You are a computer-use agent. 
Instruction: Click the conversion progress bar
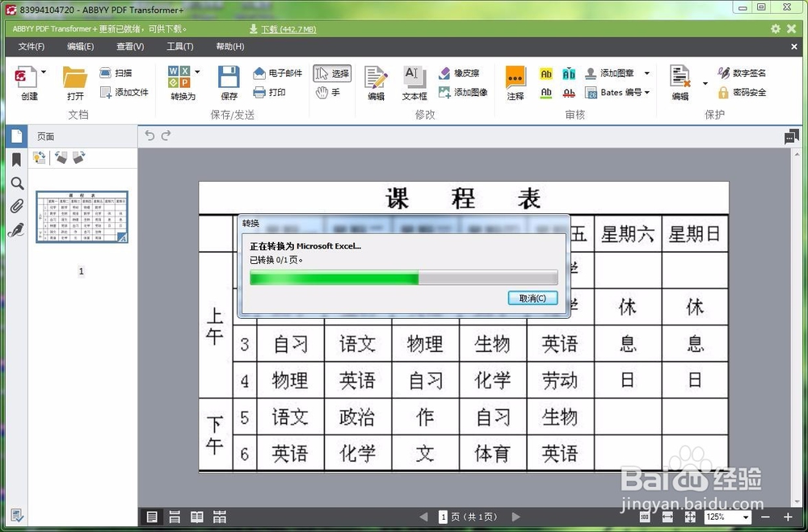(x=403, y=278)
